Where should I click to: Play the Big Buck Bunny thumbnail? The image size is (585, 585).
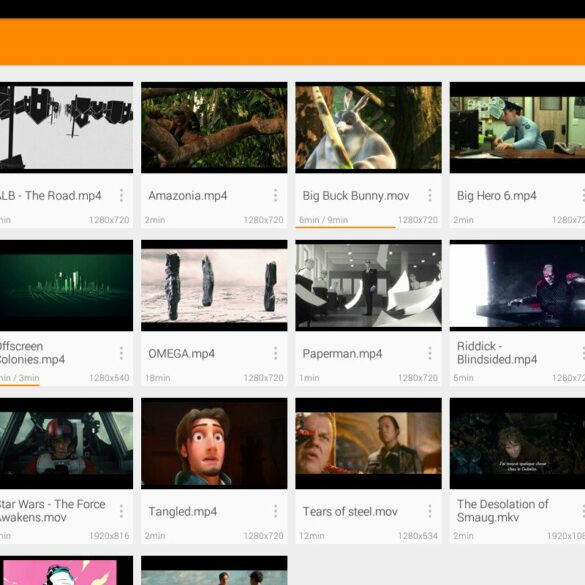(369, 128)
